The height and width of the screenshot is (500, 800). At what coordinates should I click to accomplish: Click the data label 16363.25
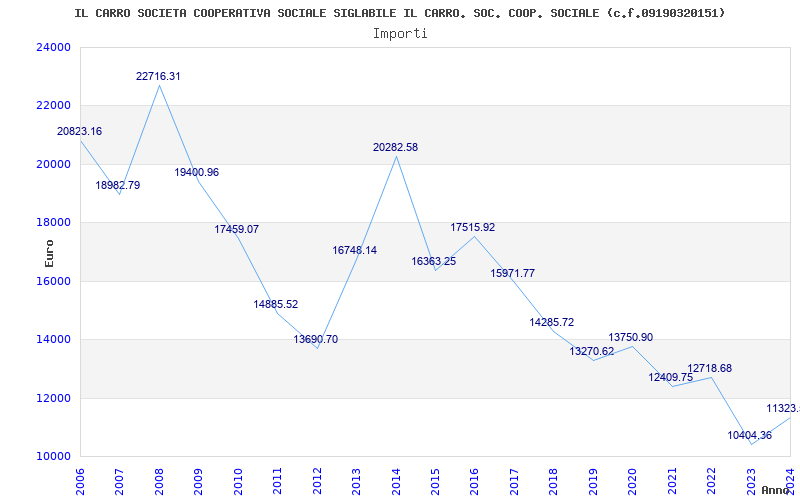[x=434, y=261]
